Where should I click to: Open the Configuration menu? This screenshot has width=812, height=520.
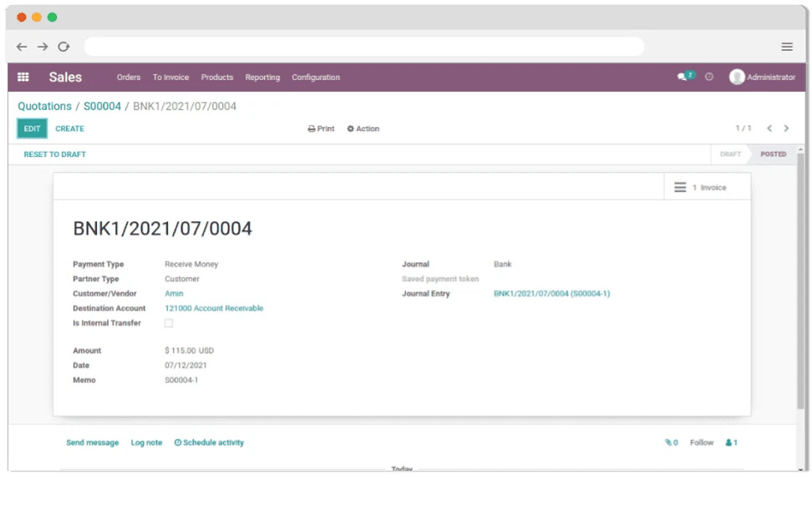tap(316, 78)
